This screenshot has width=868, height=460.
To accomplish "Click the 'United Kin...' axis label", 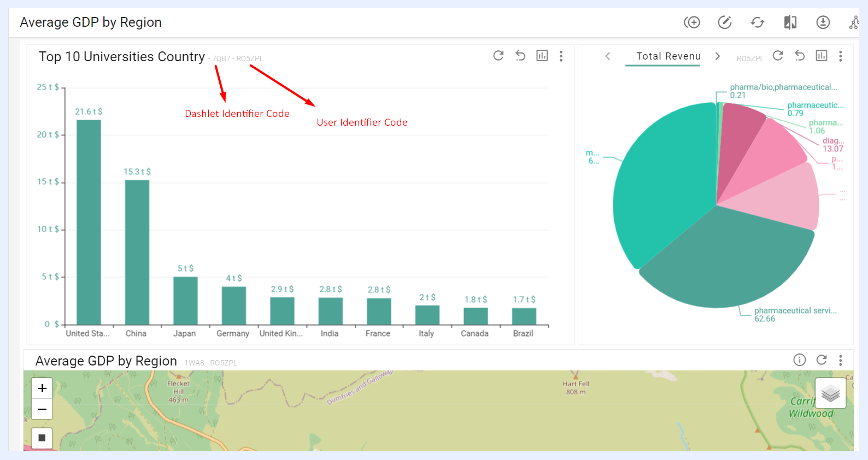I will (281, 333).
